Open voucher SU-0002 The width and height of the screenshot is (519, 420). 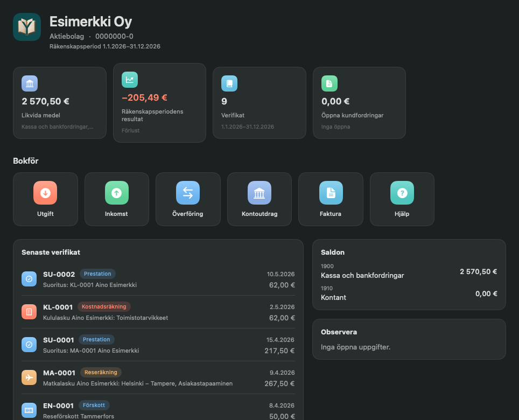pos(158,279)
